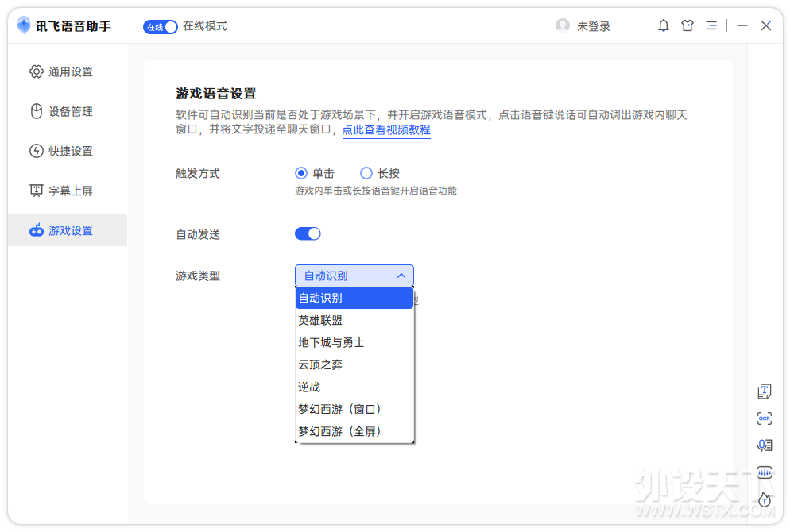The width and height of the screenshot is (790, 532).
Task: Collapse the 游戏类型 dropdown box
Action: pos(354,276)
